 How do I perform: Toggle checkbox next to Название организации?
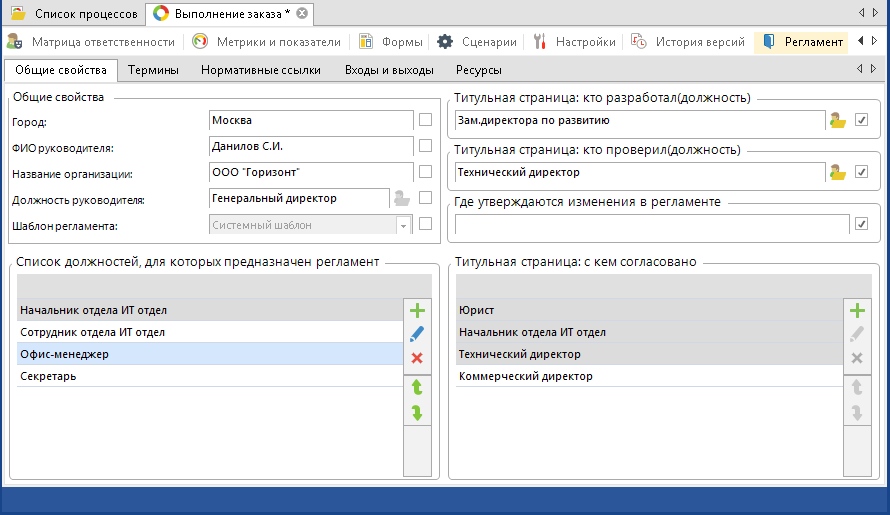pos(426,173)
